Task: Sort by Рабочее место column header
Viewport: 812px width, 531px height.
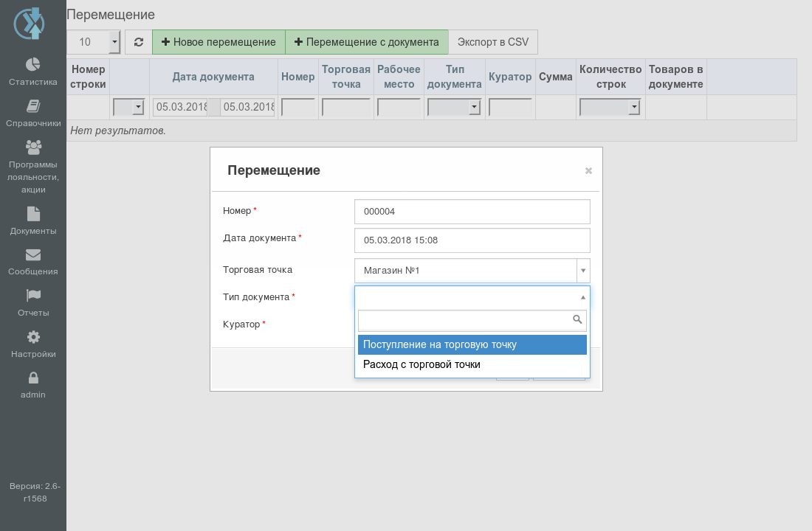Action: point(399,77)
